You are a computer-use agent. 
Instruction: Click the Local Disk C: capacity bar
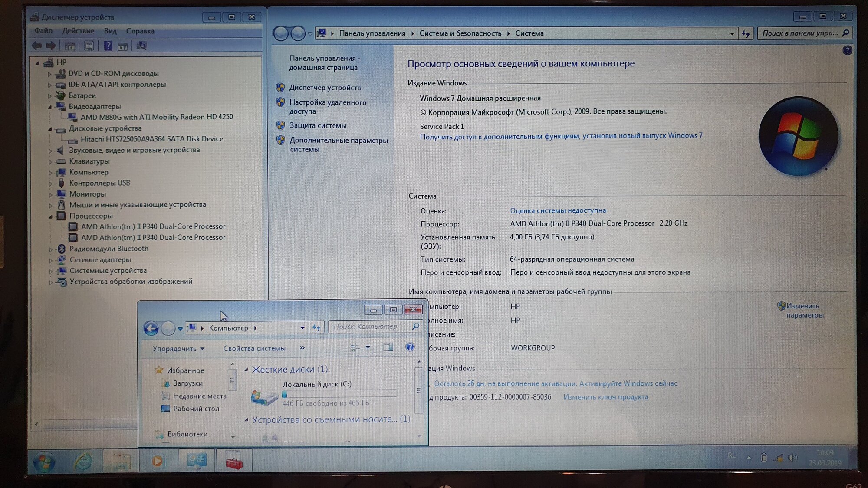339,394
